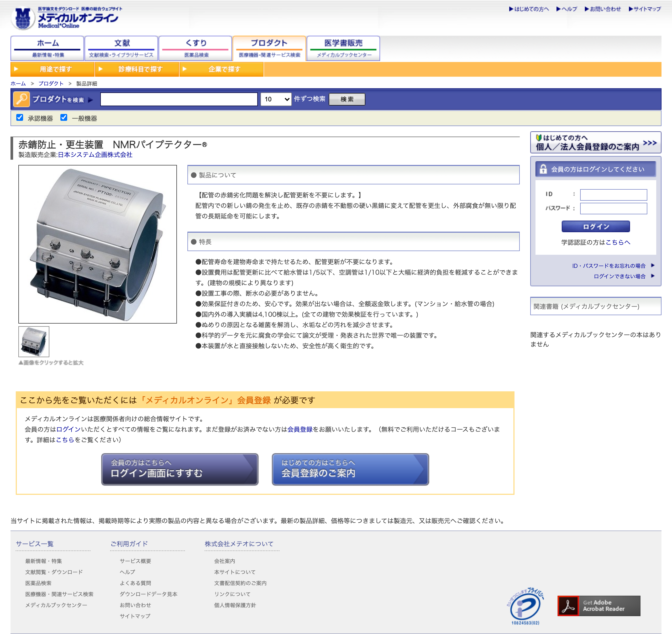Screen dimensions: 672x634
Task: Open footer link よくある質問
Action: click(135, 583)
